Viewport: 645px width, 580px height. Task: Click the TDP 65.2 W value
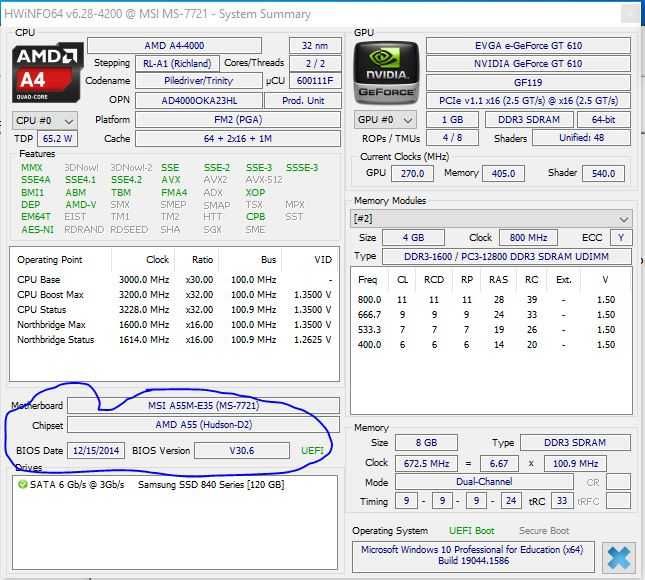click(x=57, y=139)
